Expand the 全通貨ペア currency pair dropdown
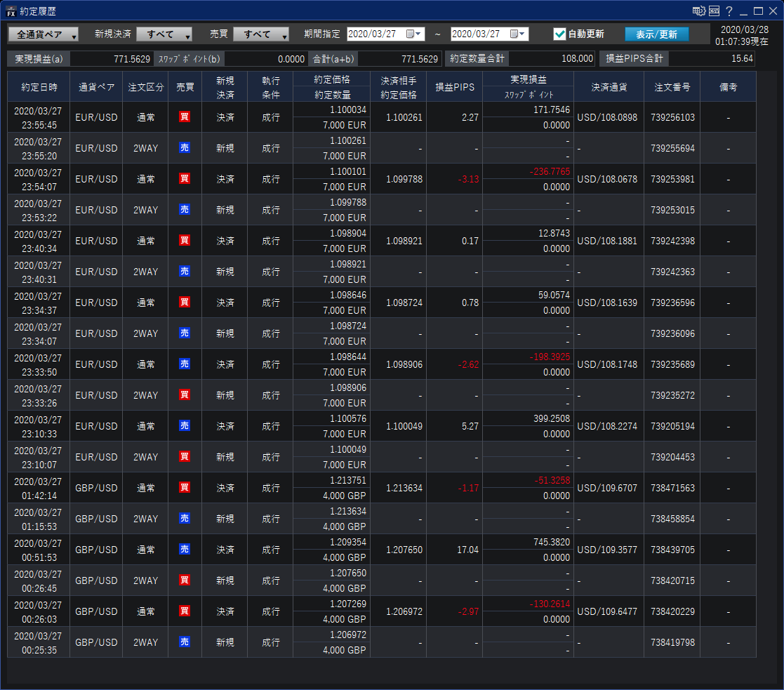 (x=44, y=34)
